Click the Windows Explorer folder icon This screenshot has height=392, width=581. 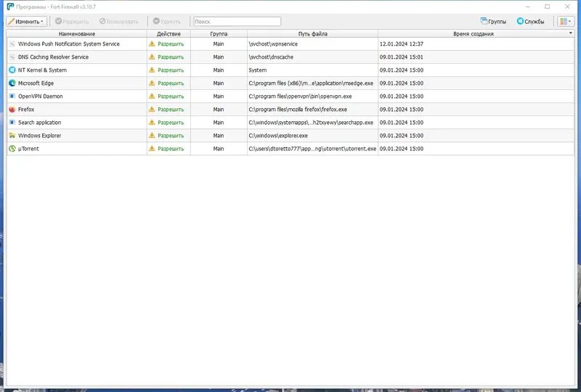(x=12, y=136)
